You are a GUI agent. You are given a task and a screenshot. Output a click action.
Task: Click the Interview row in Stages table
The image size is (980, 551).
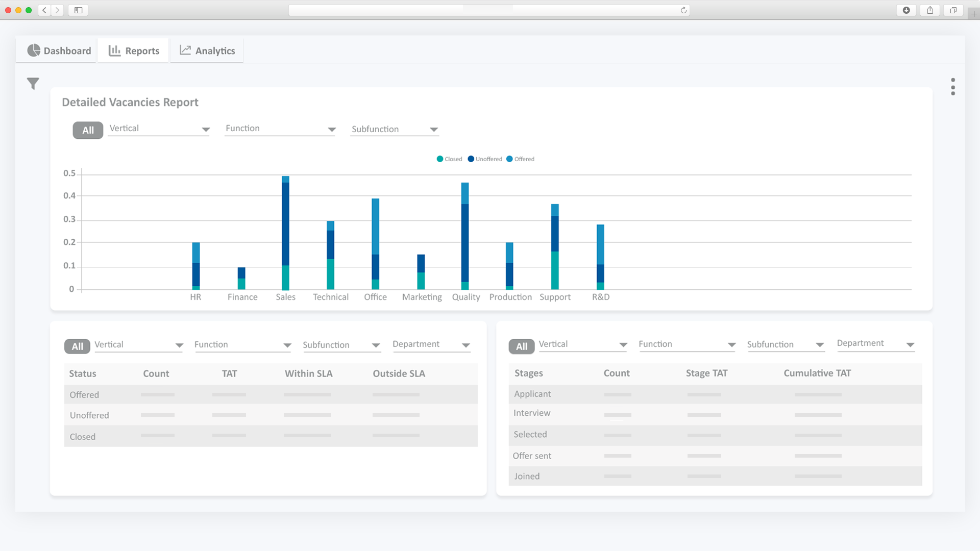coord(531,413)
